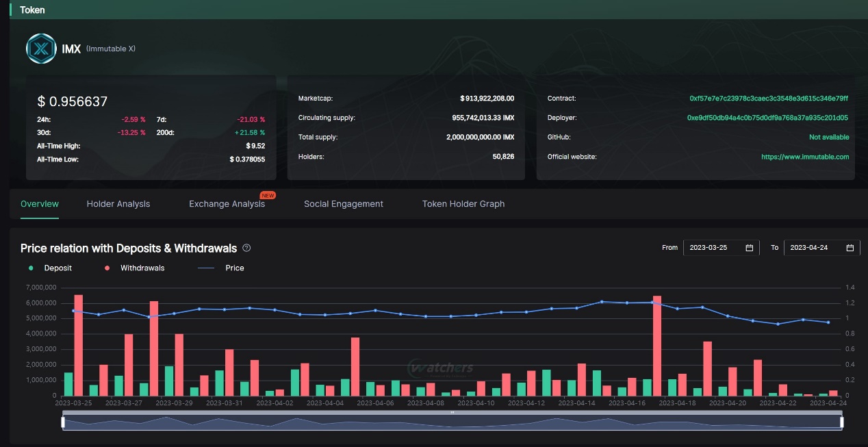Click the tall withdrawal bar on 2023-04-17

click(x=657, y=346)
